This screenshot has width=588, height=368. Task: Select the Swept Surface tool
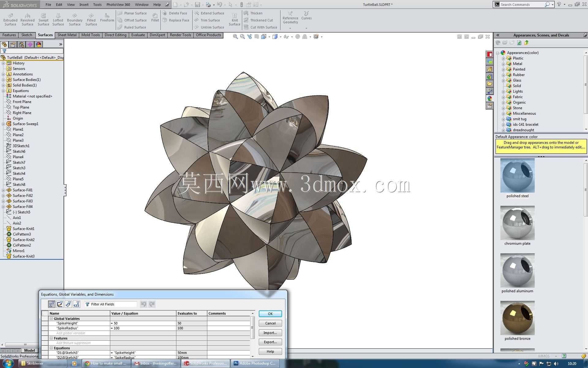(x=43, y=19)
